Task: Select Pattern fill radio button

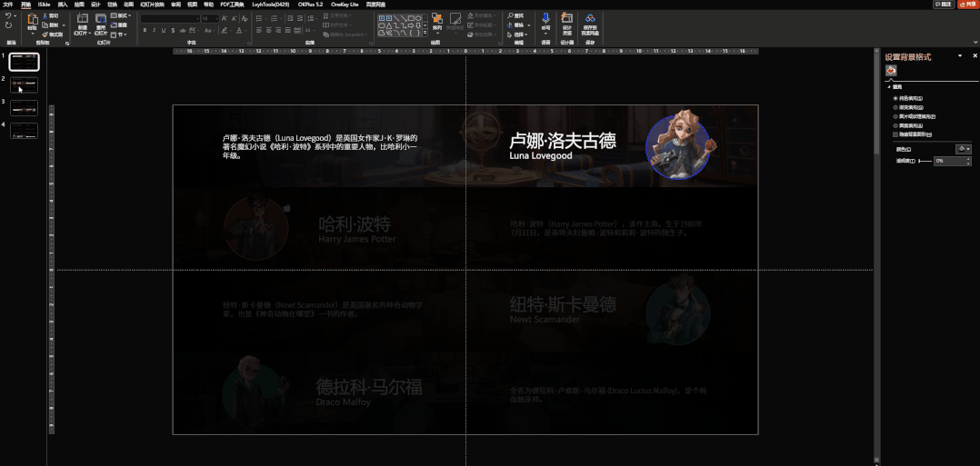Action: [x=895, y=125]
